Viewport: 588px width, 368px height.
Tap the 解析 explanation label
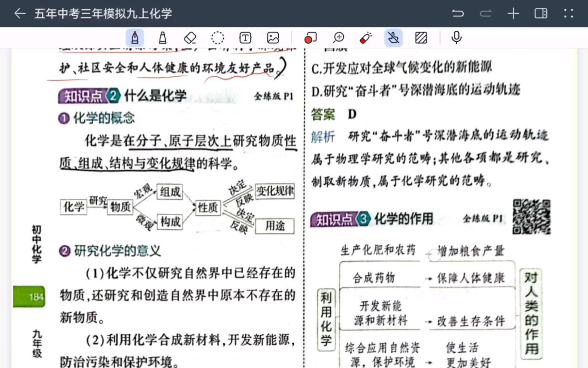pos(323,137)
